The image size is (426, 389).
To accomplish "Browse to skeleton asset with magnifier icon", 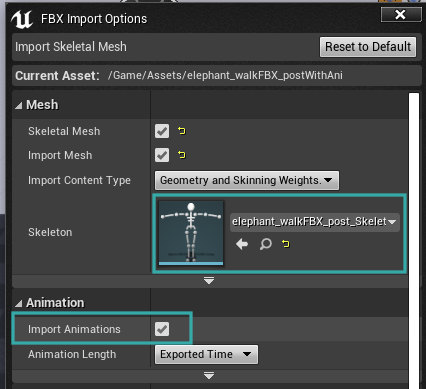I will click(265, 244).
